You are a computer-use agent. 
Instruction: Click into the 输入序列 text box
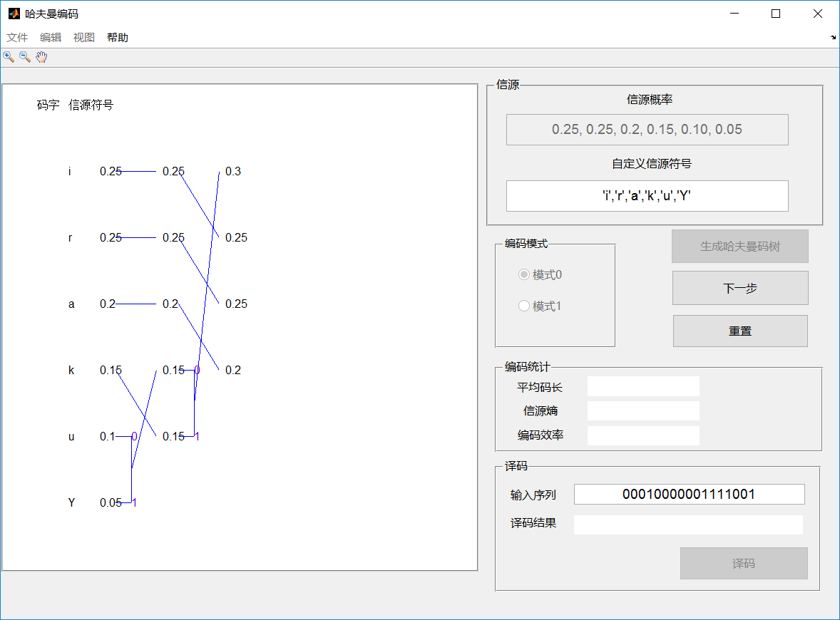[x=689, y=494]
